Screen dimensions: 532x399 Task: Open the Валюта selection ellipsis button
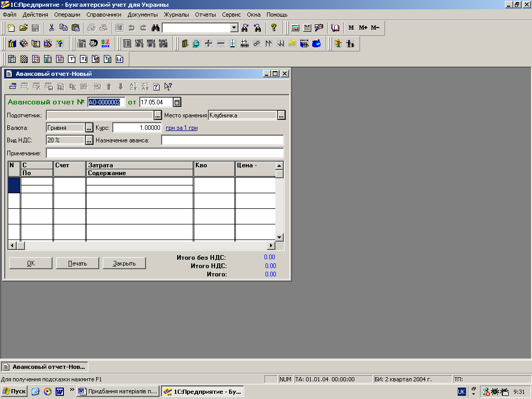click(89, 128)
